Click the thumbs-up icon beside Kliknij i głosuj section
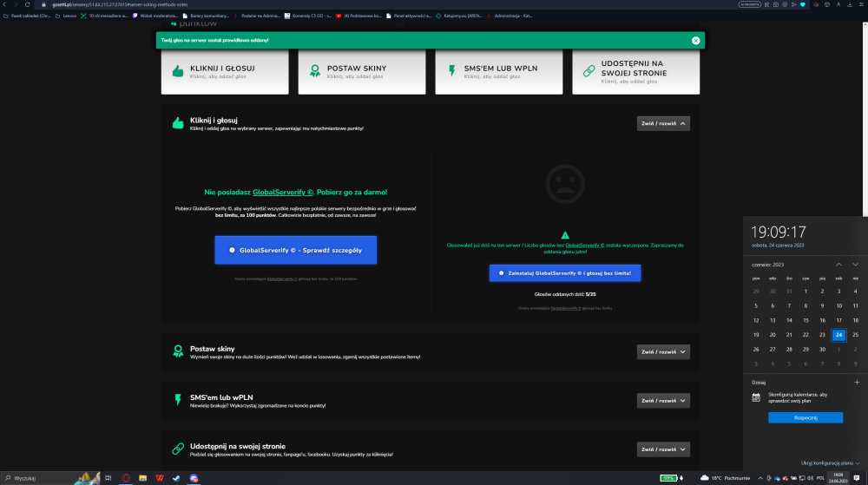 178,123
